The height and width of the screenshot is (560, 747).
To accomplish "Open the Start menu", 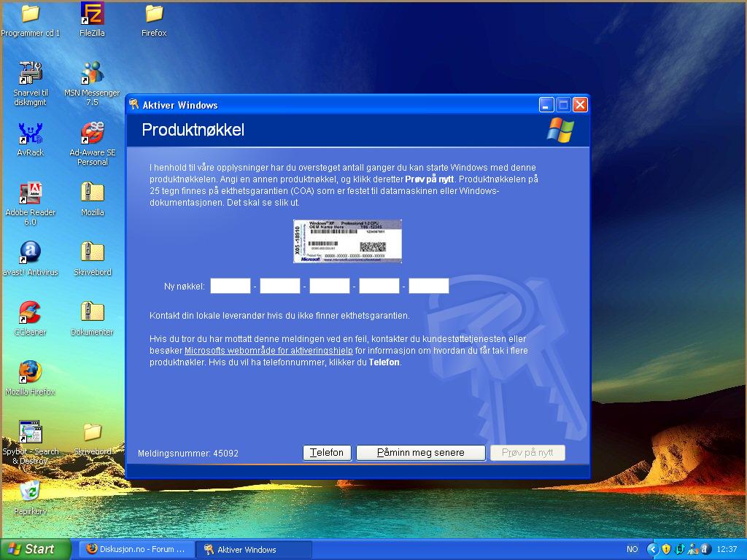I will tap(35, 549).
